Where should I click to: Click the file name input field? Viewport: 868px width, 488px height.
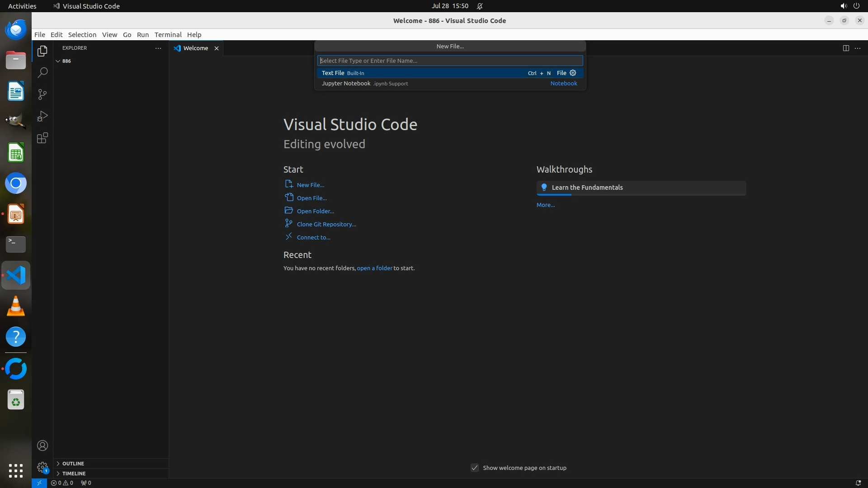coord(450,61)
